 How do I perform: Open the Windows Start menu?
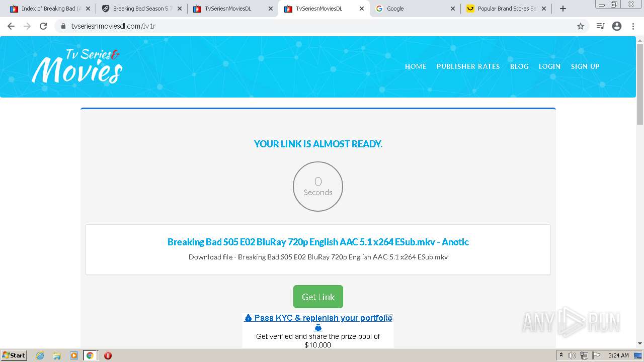pos(14,355)
